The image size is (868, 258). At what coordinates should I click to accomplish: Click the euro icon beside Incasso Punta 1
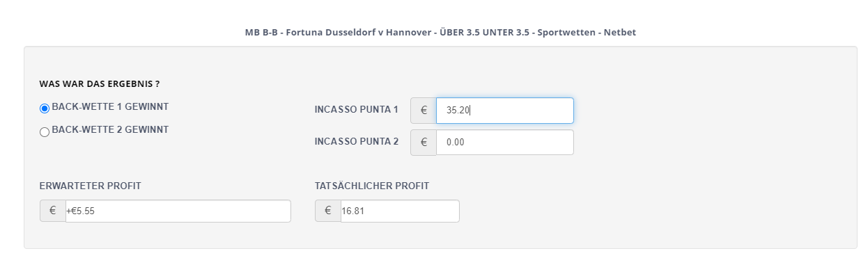pyautogui.click(x=424, y=111)
